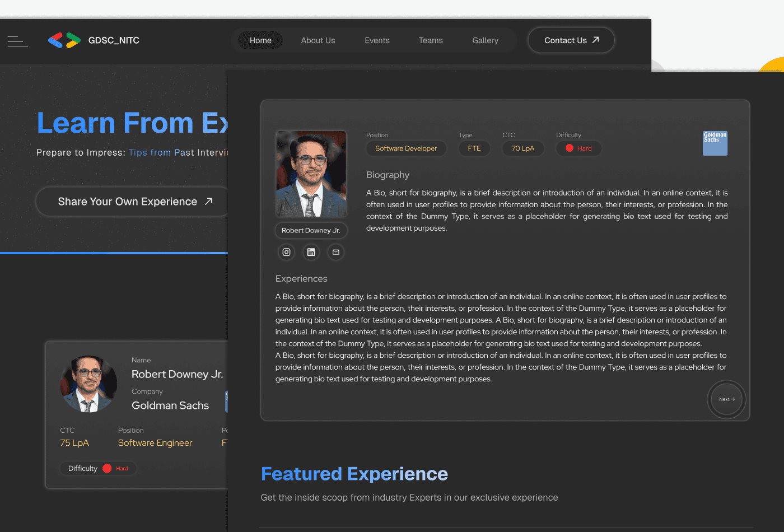Click the large profile photo in detail card
Image resolution: width=784 pixels, height=532 pixels.
311,174
